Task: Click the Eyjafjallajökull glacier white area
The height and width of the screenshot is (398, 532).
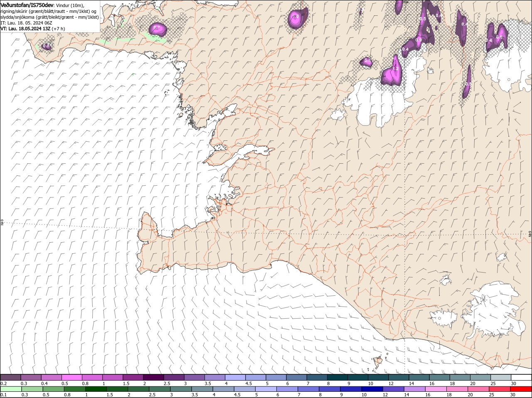Action: click(x=443, y=318)
